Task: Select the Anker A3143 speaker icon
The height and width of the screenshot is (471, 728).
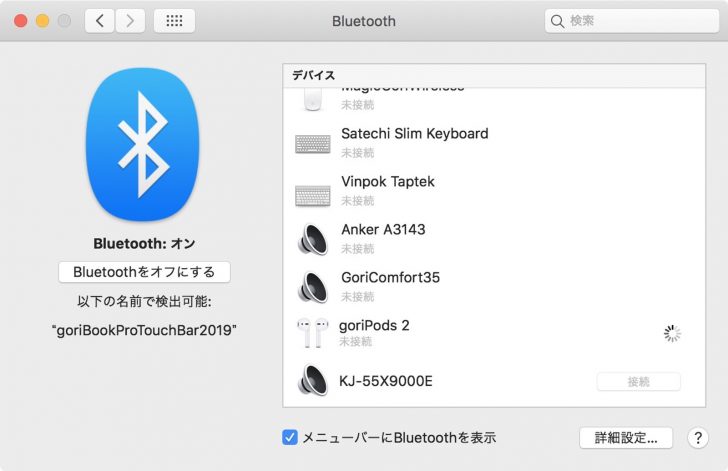Action: (x=313, y=239)
